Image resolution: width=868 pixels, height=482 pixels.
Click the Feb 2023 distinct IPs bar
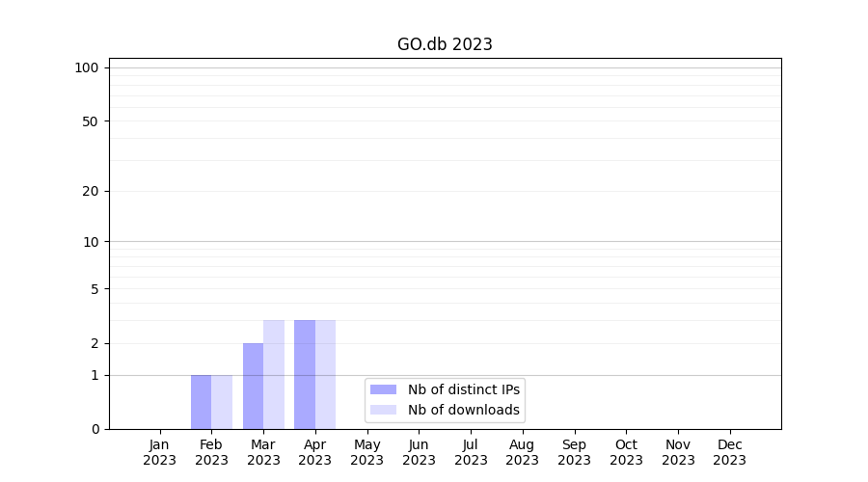tap(201, 402)
